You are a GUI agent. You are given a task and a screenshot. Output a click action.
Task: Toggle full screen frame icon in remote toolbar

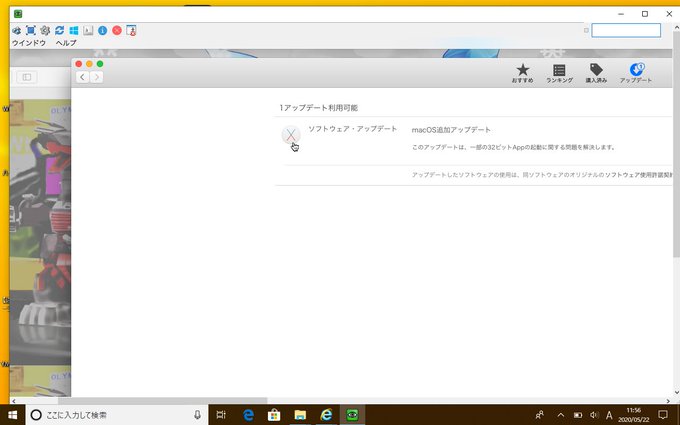[31, 30]
